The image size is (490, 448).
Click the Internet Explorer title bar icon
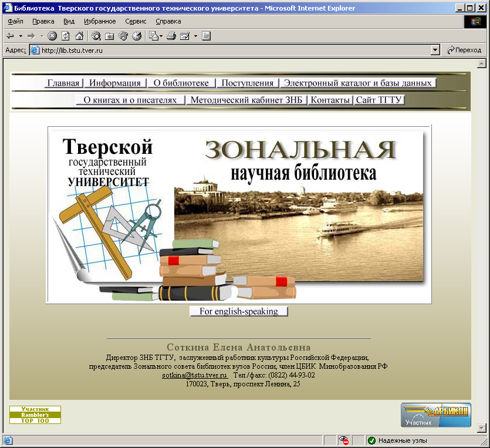click(8, 8)
